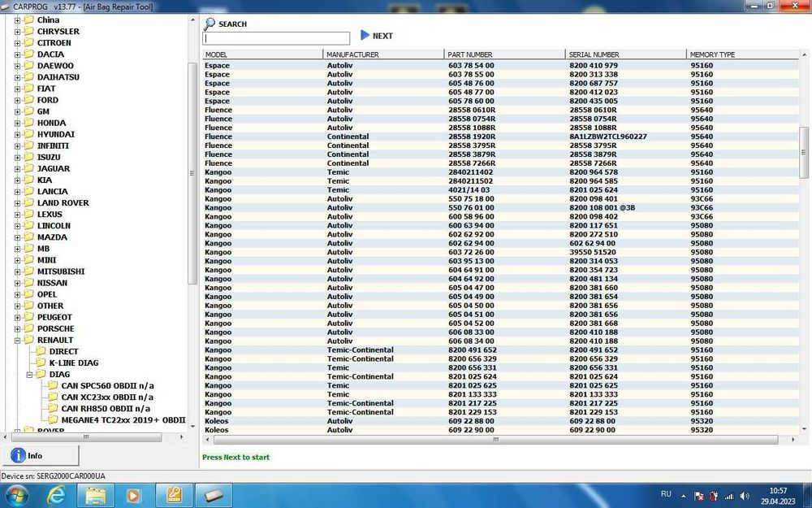The width and height of the screenshot is (812, 508).
Task: Click the NEXT button label
Action: (382, 36)
